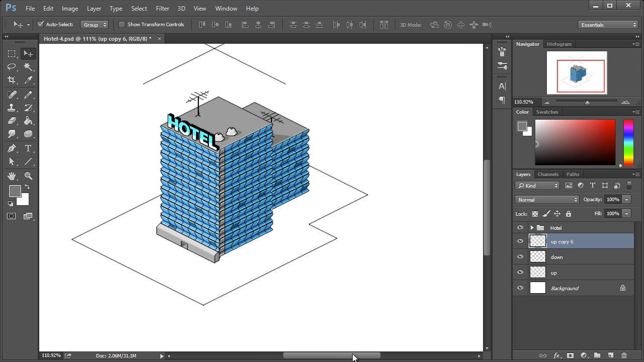The height and width of the screenshot is (362, 644).
Task: Click the Navigator preview thumbnail
Action: pos(577,73)
